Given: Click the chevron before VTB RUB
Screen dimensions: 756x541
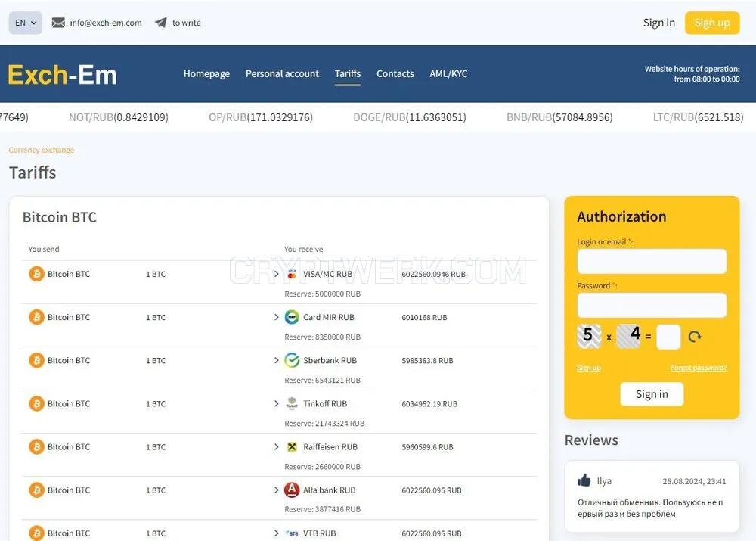Looking at the screenshot, I should point(276,533).
